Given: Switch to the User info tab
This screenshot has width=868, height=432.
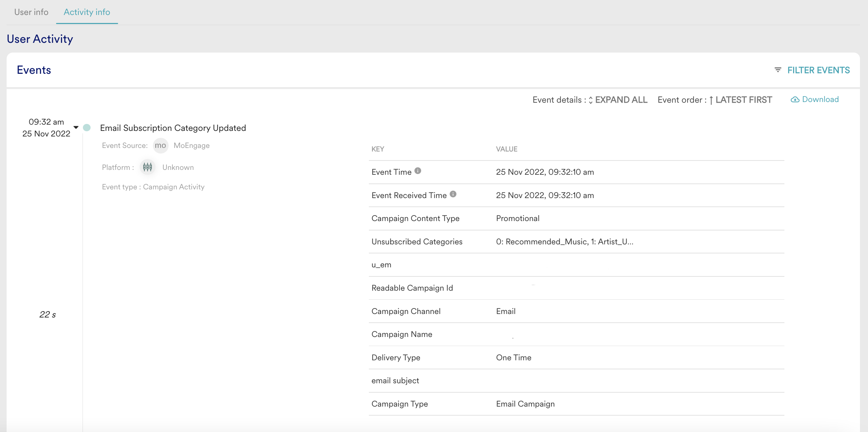Looking at the screenshot, I should pos(31,12).
